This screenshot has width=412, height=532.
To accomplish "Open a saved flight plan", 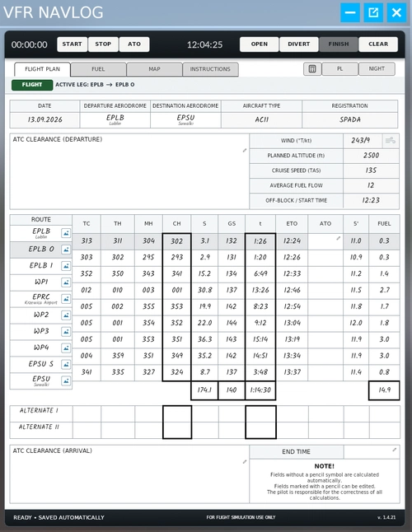I will click(260, 44).
